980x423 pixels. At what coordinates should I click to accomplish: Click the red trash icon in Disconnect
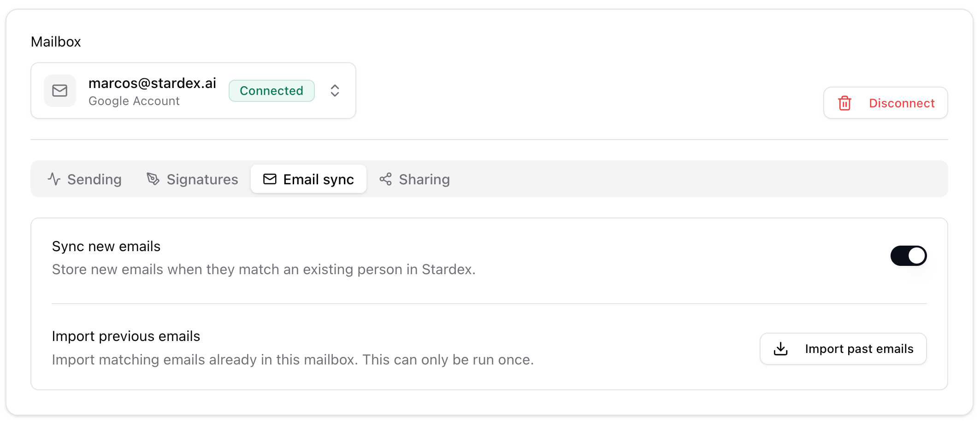(x=844, y=103)
